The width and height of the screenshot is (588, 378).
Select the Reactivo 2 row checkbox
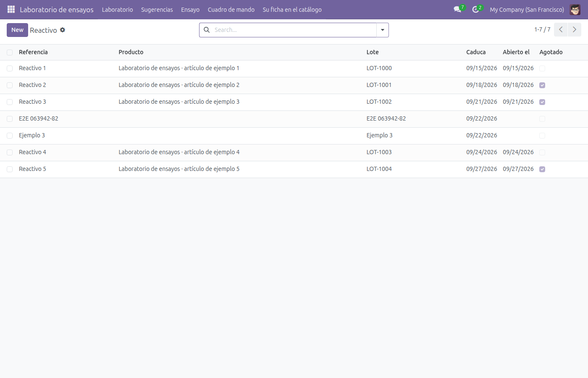(x=10, y=85)
